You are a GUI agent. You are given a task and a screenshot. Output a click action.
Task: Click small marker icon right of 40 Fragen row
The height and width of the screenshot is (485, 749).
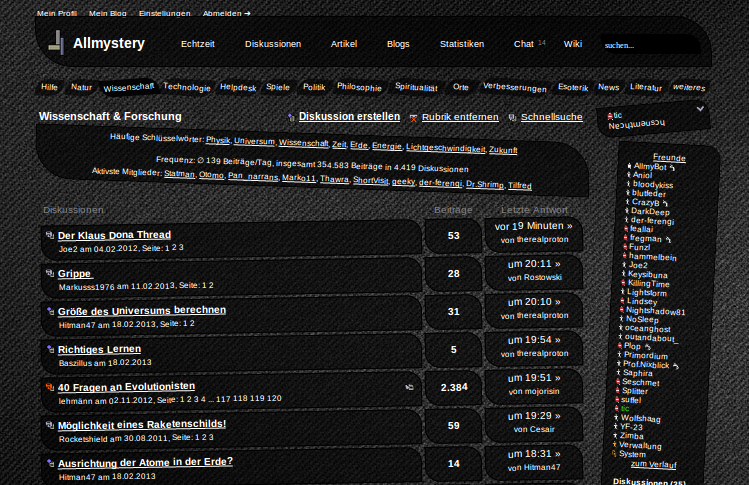click(408, 386)
